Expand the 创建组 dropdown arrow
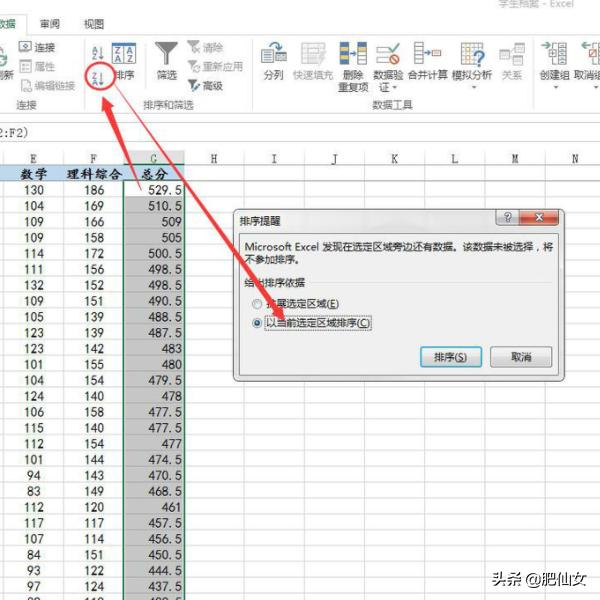The image size is (600, 600). [x=556, y=87]
